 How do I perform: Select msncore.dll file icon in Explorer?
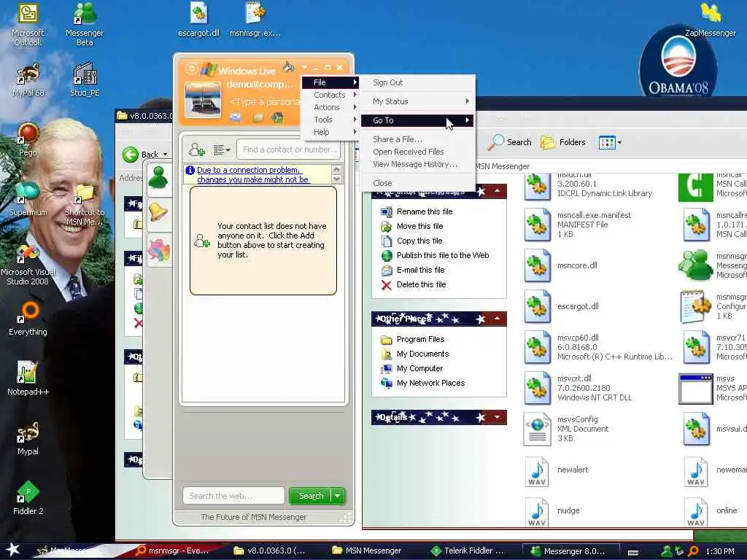(538, 265)
